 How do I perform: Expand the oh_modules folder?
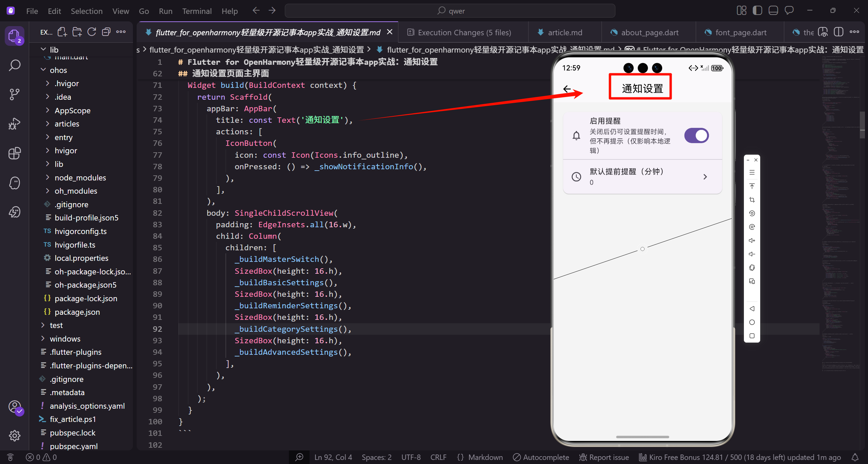(48, 191)
